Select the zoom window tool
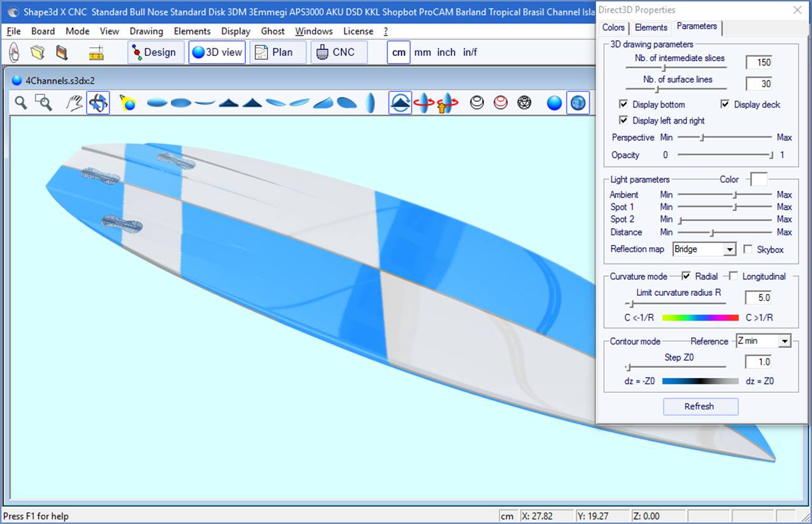 43,103
